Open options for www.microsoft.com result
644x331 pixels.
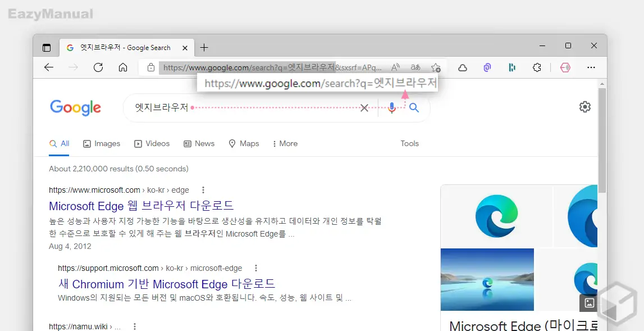[203, 190]
